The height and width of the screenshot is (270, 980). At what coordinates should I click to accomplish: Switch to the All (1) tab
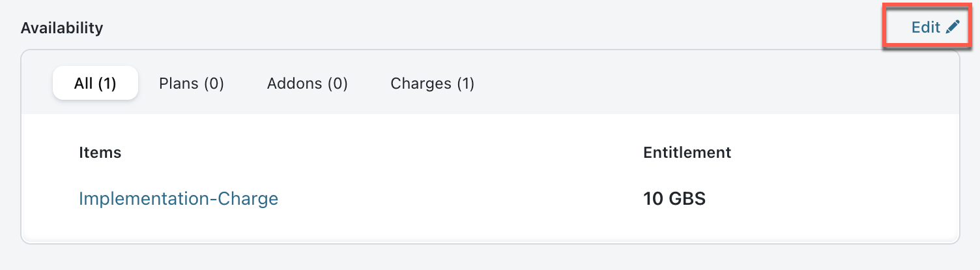coord(95,83)
